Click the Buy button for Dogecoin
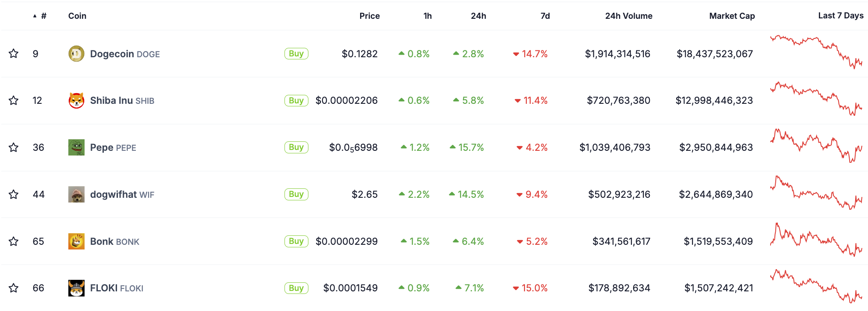The width and height of the screenshot is (868, 311). pyautogui.click(x=296, y=53)
